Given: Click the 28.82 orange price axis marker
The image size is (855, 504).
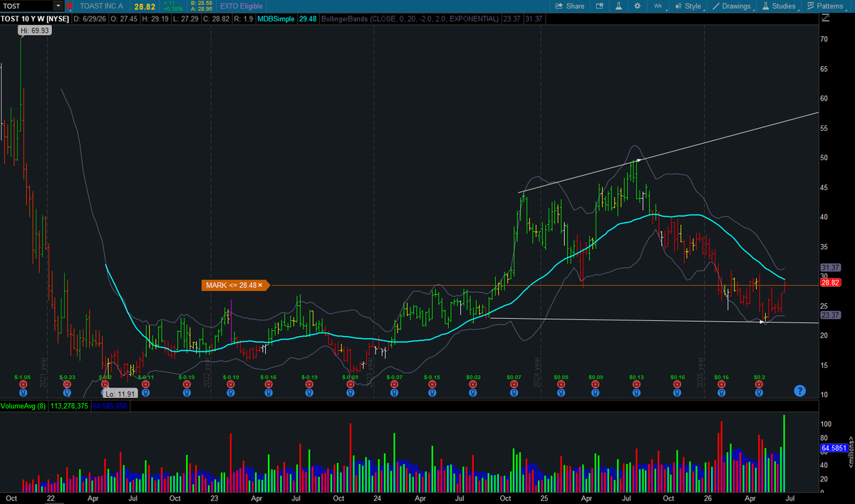Looking at the screenshot, I should [830, 283].
